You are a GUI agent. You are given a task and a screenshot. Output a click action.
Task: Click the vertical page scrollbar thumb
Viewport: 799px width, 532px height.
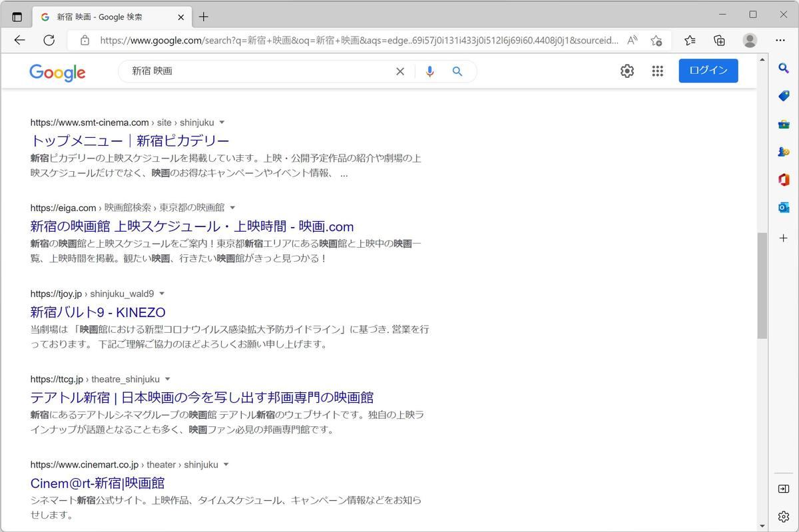tap(762, 286)
